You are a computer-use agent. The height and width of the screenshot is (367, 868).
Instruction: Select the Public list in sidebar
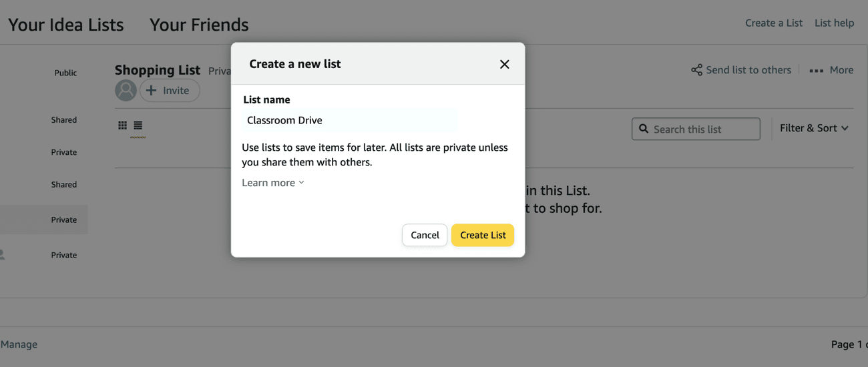pos(65,73)
